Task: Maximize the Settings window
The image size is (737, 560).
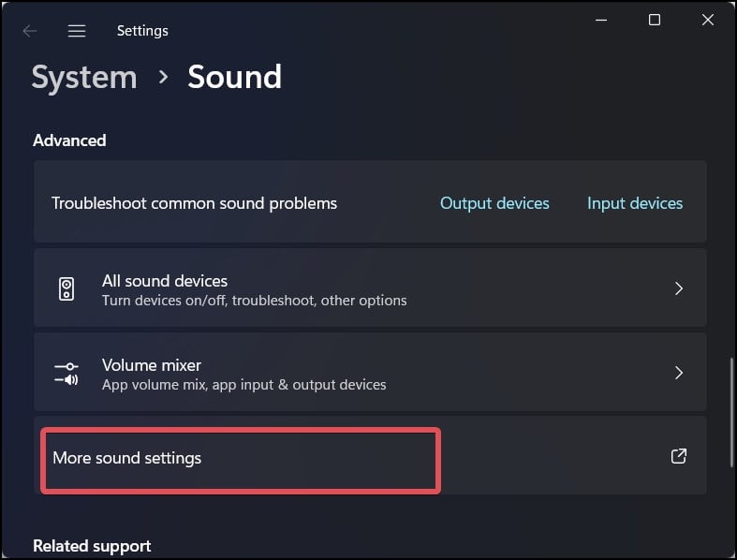Action: [655, 21]
